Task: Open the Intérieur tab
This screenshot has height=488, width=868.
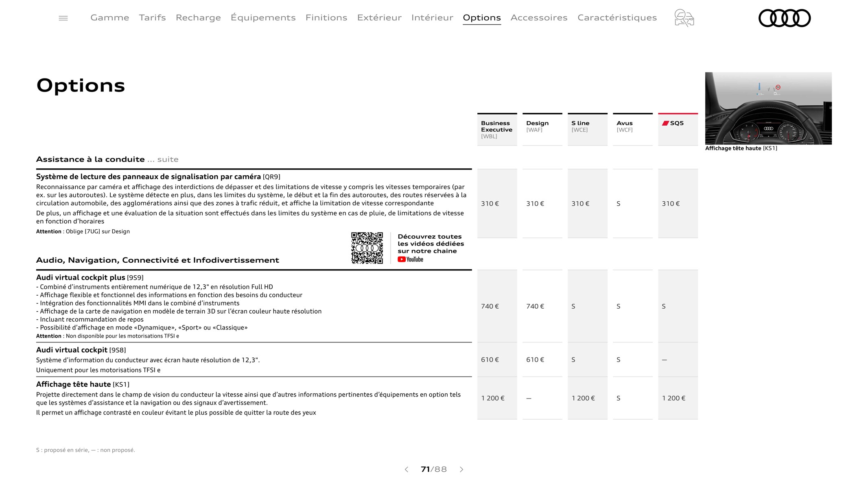Action: pyautogui.click(x=432, y=17)
